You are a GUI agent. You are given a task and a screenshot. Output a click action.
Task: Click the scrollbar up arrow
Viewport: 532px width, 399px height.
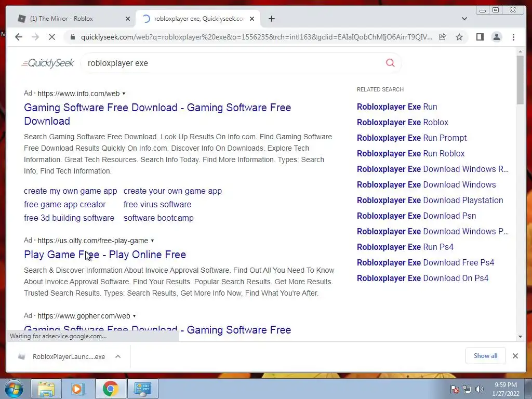(x=520, y=51)
